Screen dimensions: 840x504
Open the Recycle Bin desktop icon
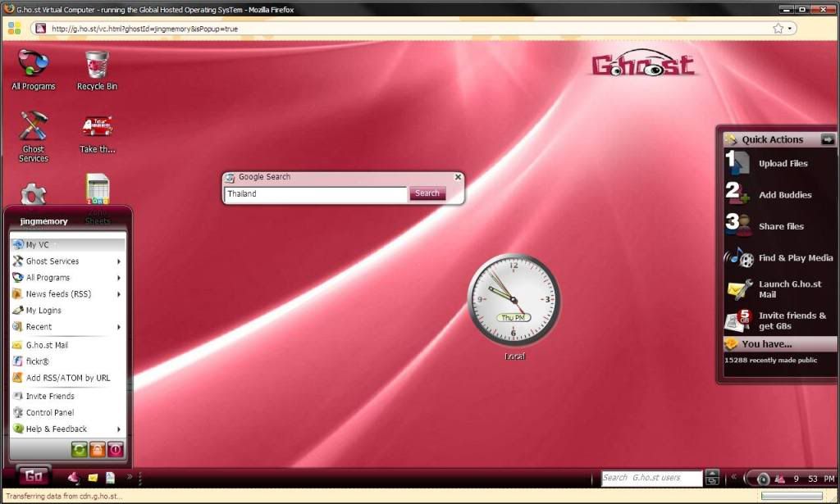(x=97, y=70)
